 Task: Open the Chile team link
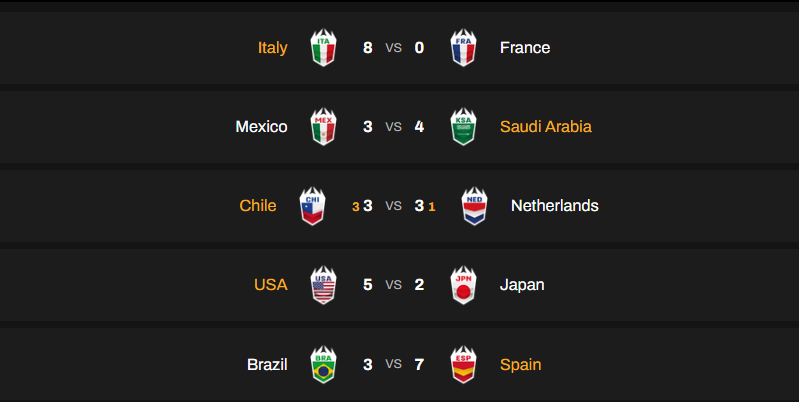(x=258, y=206)
